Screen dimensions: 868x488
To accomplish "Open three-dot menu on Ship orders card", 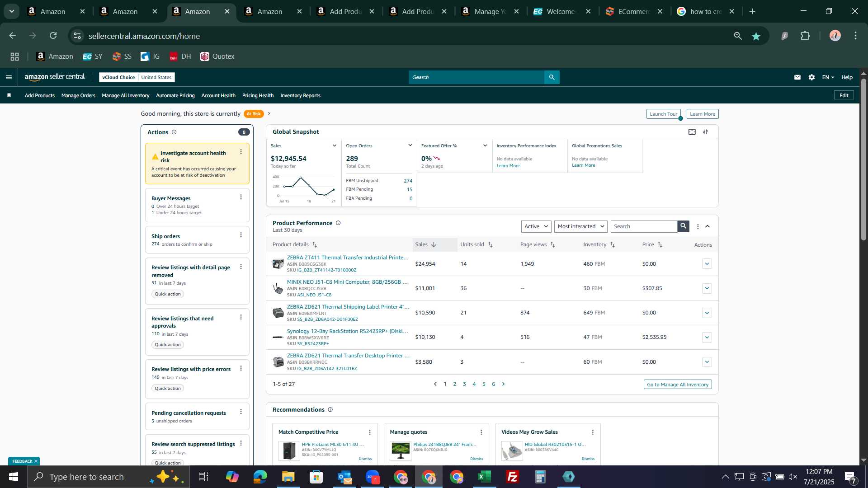I will 241,235.
